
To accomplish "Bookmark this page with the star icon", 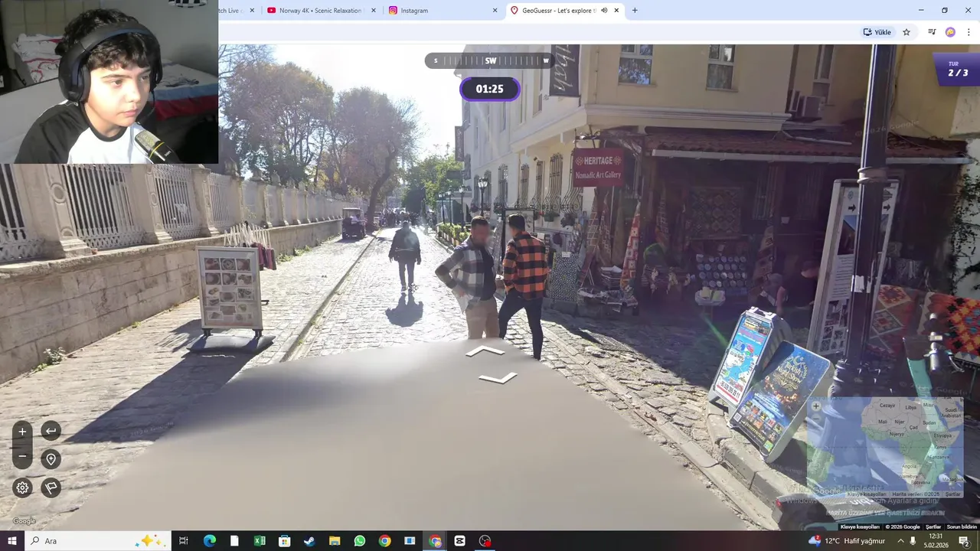I will pyautogui.click(x=906, y=32).
